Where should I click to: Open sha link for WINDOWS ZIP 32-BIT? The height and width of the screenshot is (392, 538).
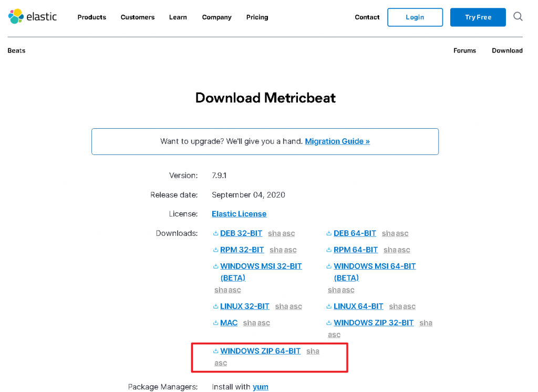pos(426,323)
